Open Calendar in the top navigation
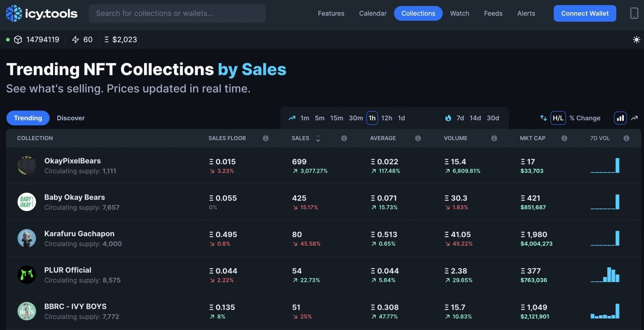Screen dimensions: 644x330 373,13
